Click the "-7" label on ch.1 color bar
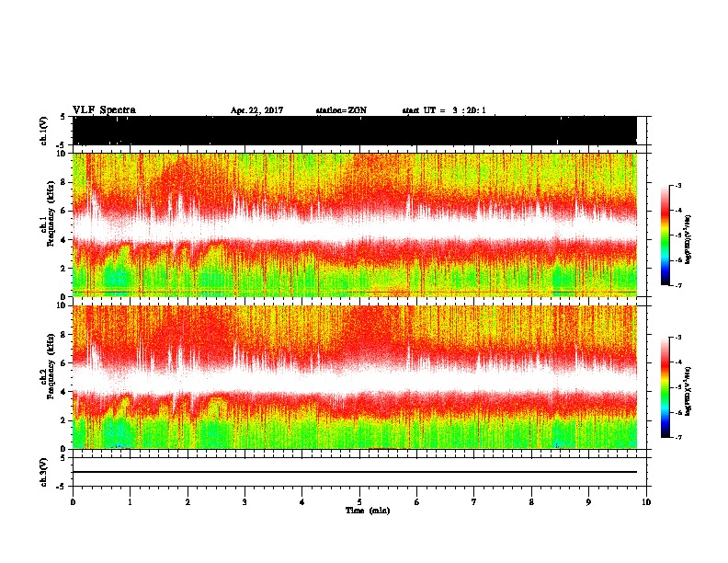Viewport: 728px width, 563px height. click(x=678, y=285)
